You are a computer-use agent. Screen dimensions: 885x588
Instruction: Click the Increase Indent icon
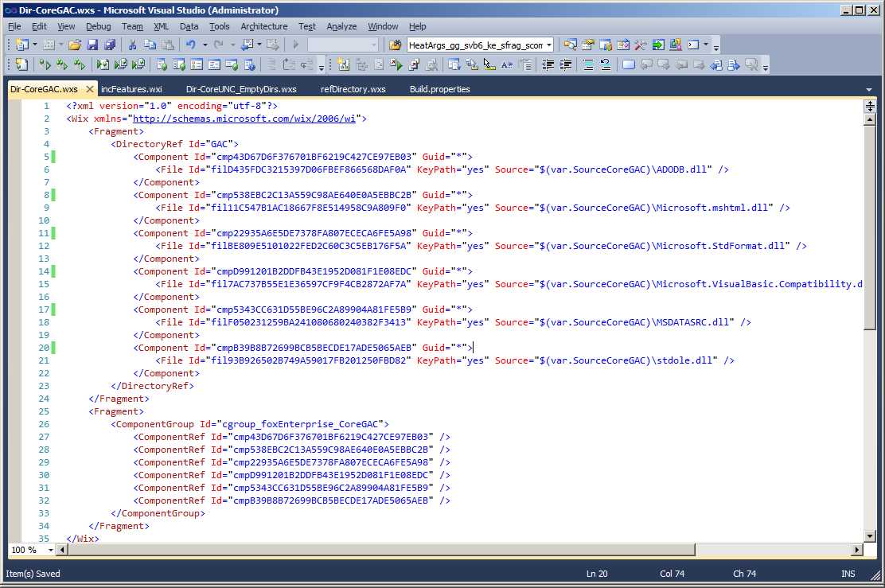(x=565, y=65)
